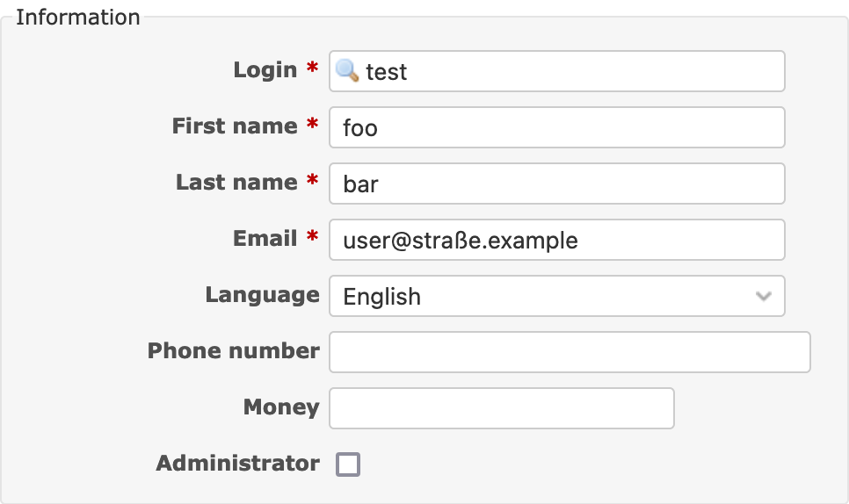
Task: Click the empty Money input box
Action: 501,408
